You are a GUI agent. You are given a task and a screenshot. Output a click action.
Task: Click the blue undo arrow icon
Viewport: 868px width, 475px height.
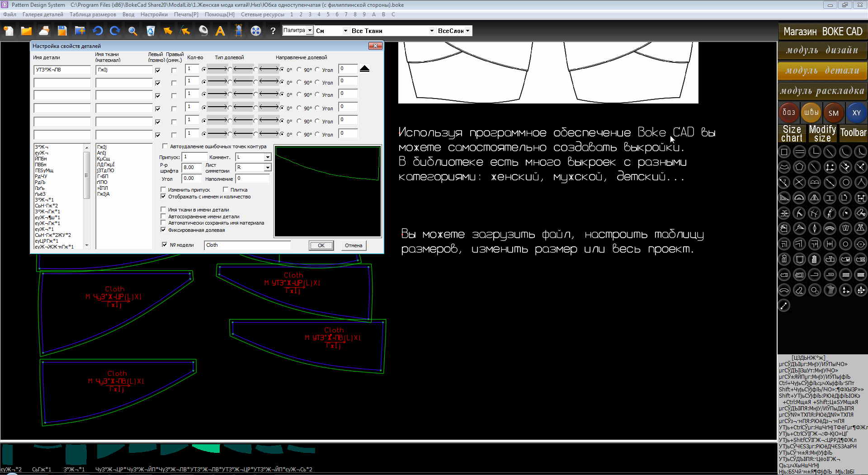tap(98, 31)
